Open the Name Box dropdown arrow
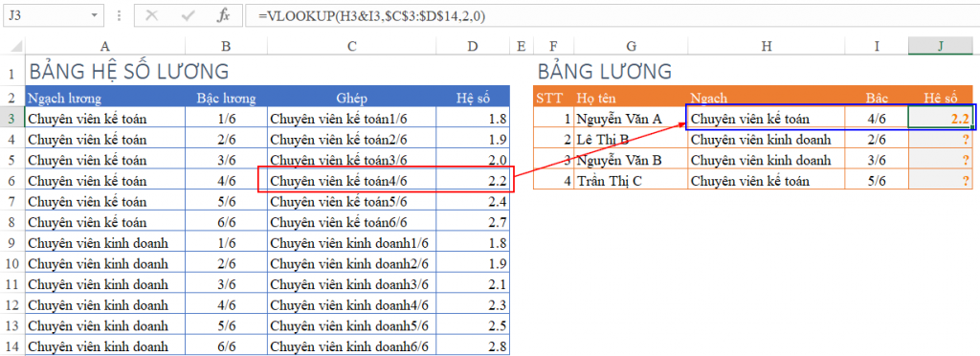980x356 pixels. point(94,14)
